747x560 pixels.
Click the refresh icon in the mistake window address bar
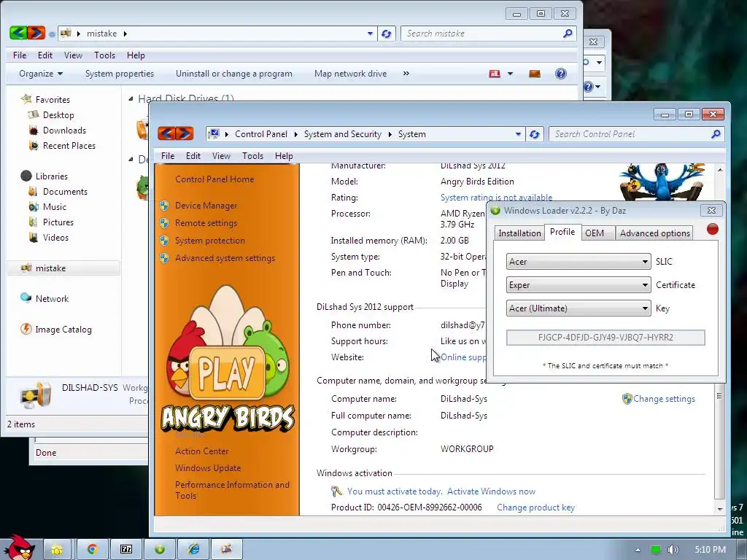(387, 34)
